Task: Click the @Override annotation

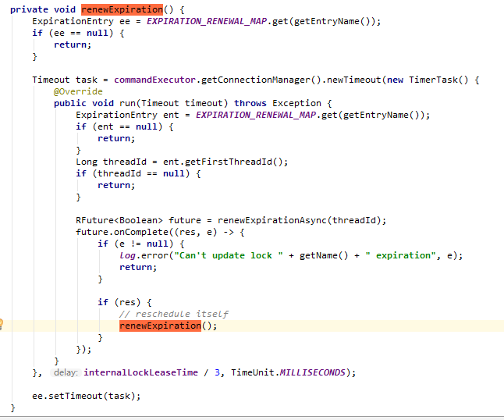Action: tap(78, 91)
